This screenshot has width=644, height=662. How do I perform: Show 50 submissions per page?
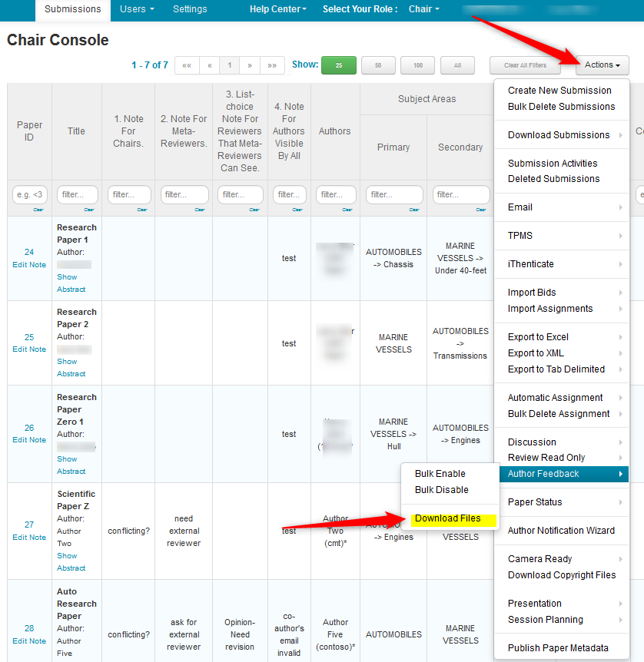378,66
